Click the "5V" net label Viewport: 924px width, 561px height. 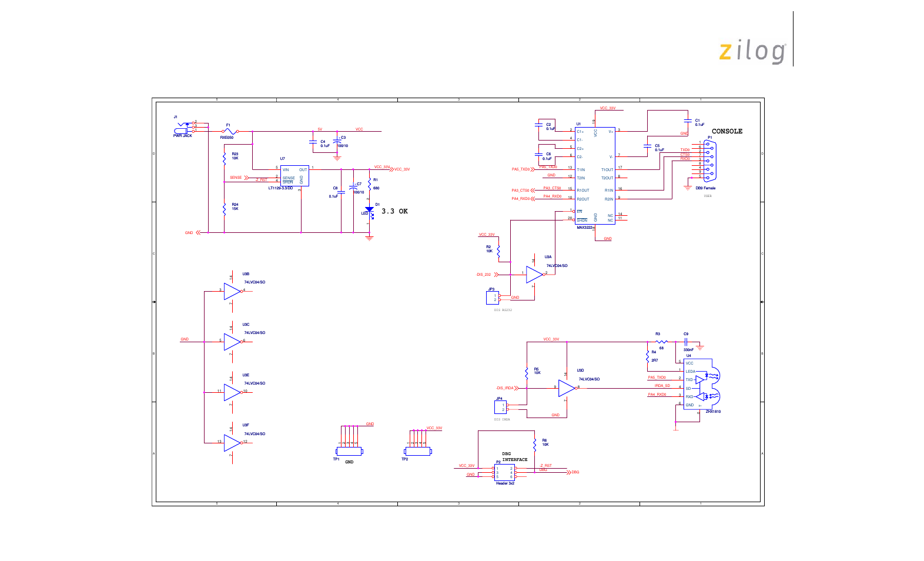point(320,129)
